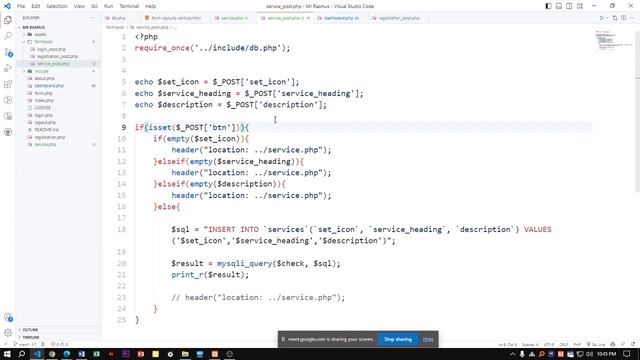The width and height of the screenshot is (640, 360).
Task: Click the Go Live status bar button
Action: point(596,345)
